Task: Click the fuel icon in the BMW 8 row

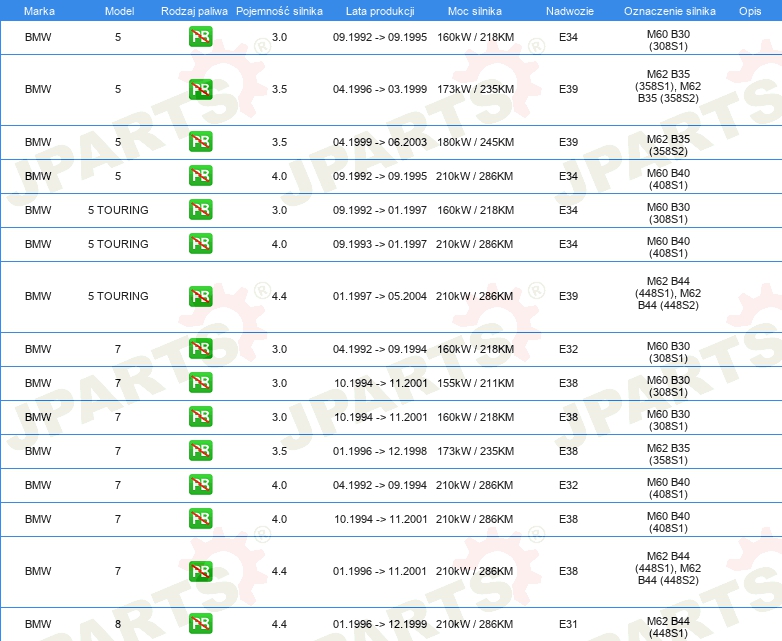Action: (200, 624)
